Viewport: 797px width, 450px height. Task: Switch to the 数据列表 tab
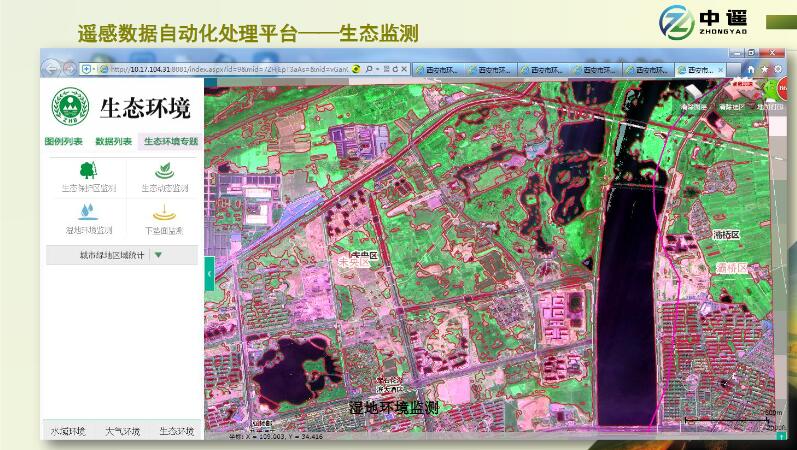coord(113,141)
